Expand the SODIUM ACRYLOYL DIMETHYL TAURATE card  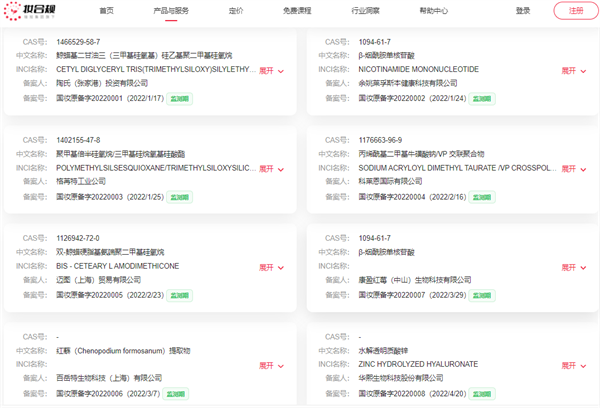[574, 169]
